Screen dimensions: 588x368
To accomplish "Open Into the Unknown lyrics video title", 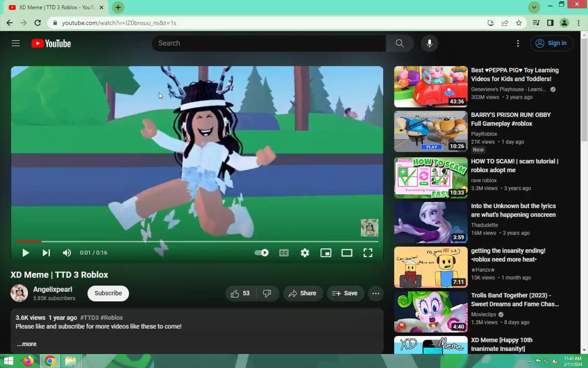I will coord(513,210).
